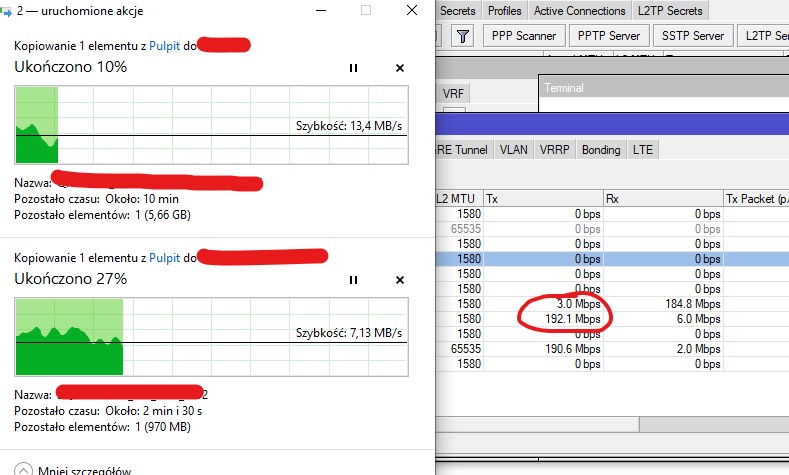
Task: Select the row with Tx 192.1 Mbps
Action: pos(612,319)
